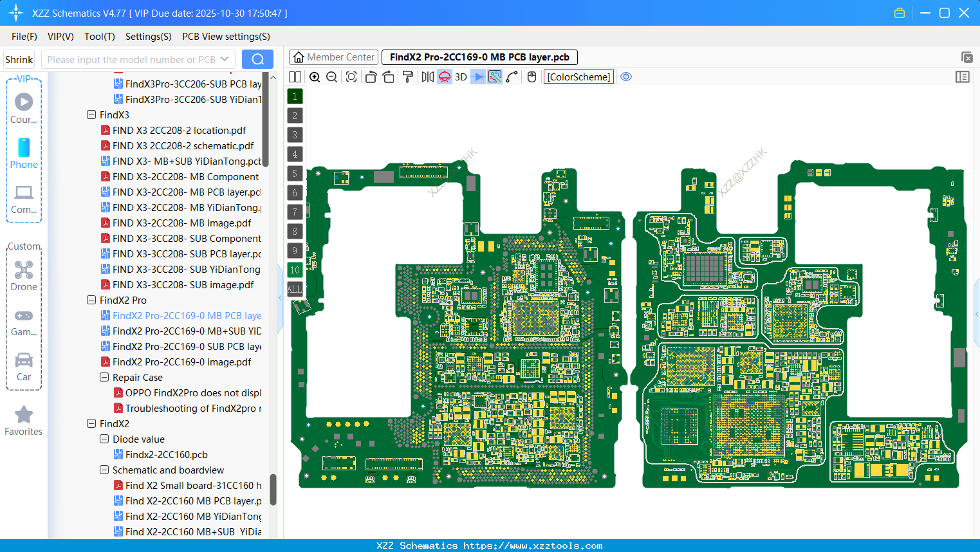
Task: Click the paint roller icon
Action: pos(408,77)
